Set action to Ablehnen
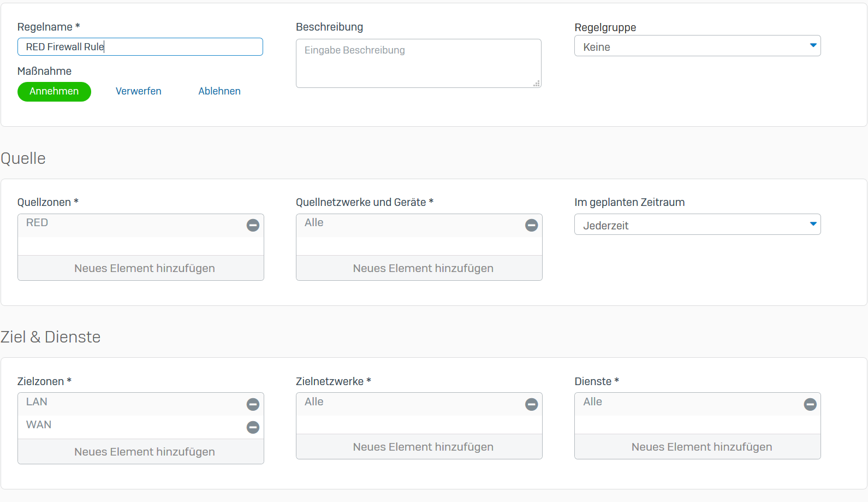The width and height of the screenshot is (868, 502). 219,91
